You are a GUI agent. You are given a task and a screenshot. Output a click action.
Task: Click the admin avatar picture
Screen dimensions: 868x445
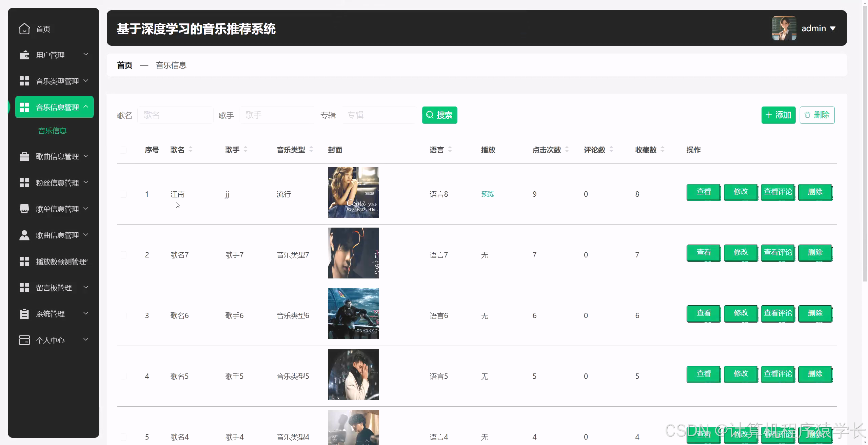pyautogui.click(x=784, y=28)
